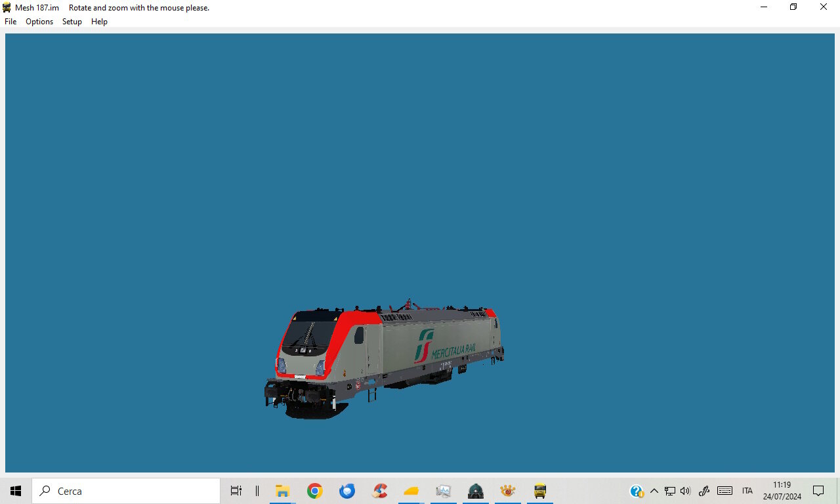Expand the hidden system tray icons
Screen dimensions: 840x504
click(654, 491)
